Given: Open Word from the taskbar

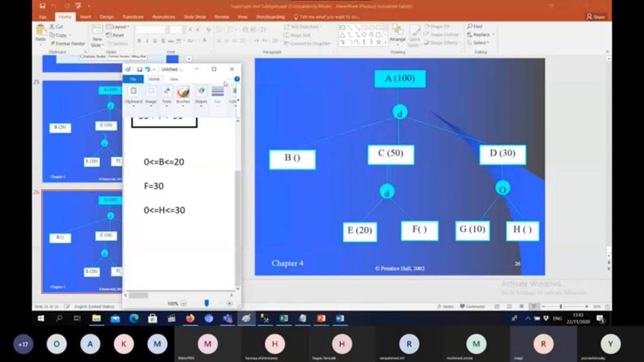Looking at the screenshot, I should click(x=340, y=318).
